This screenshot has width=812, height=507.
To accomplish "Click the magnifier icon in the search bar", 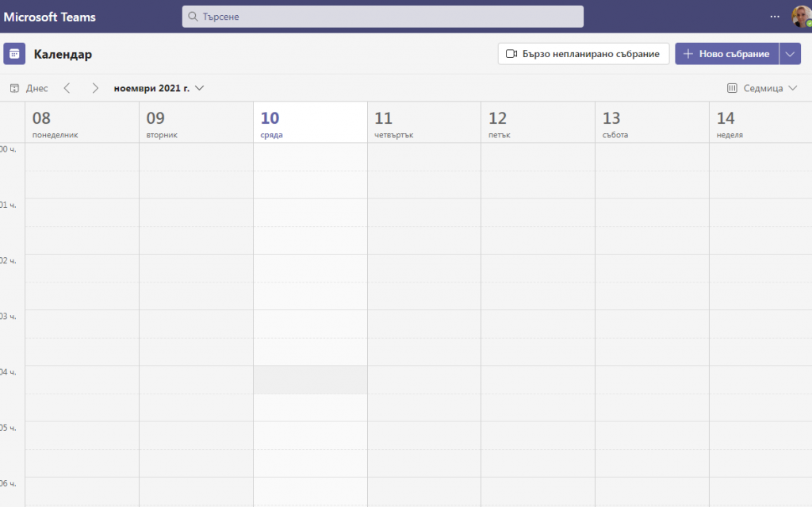I will 193,17.
